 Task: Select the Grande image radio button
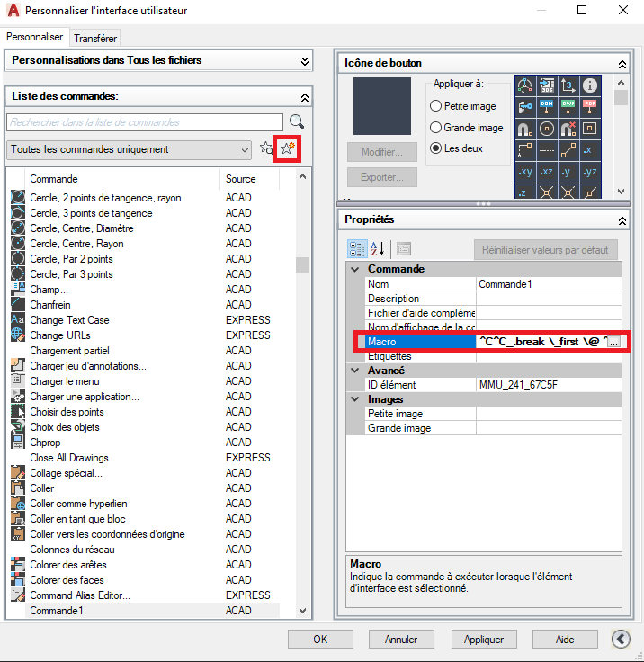tap(435, 127)
